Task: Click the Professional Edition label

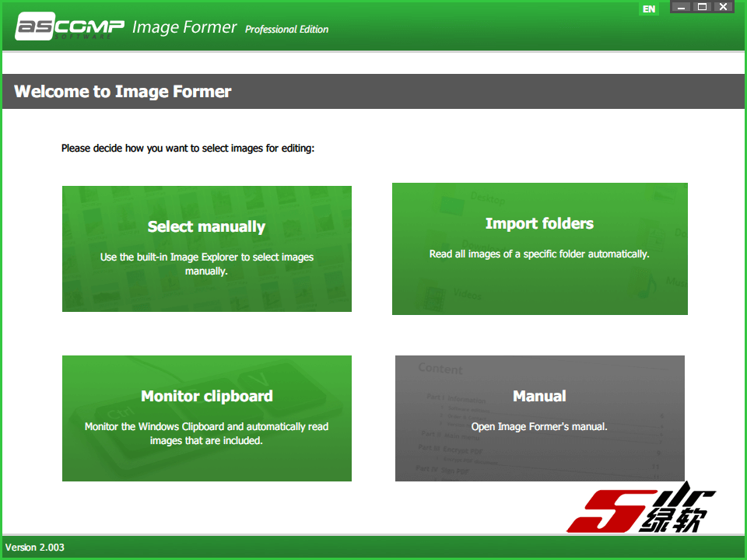Action: click(286, 30)
